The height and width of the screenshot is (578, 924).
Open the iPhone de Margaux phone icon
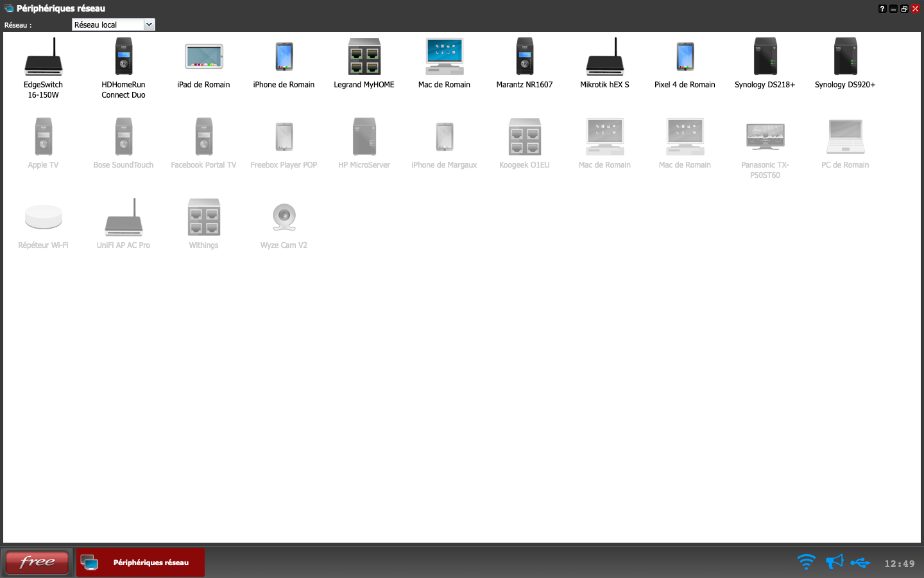click(444, 137)
